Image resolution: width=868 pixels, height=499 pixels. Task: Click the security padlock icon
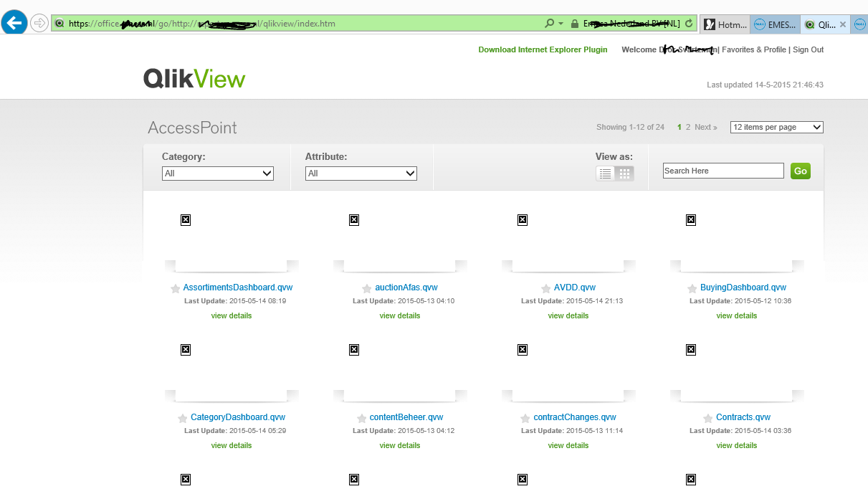click(575, 24)
